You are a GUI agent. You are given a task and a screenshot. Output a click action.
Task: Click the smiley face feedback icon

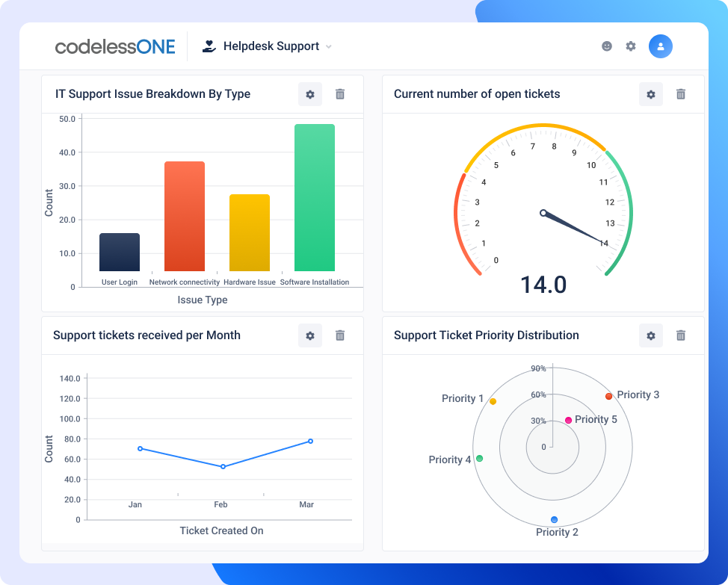pos(607,46)
